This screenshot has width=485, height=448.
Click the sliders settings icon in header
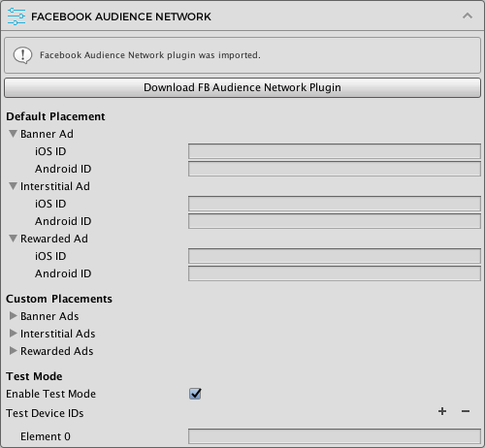[16, 16]
